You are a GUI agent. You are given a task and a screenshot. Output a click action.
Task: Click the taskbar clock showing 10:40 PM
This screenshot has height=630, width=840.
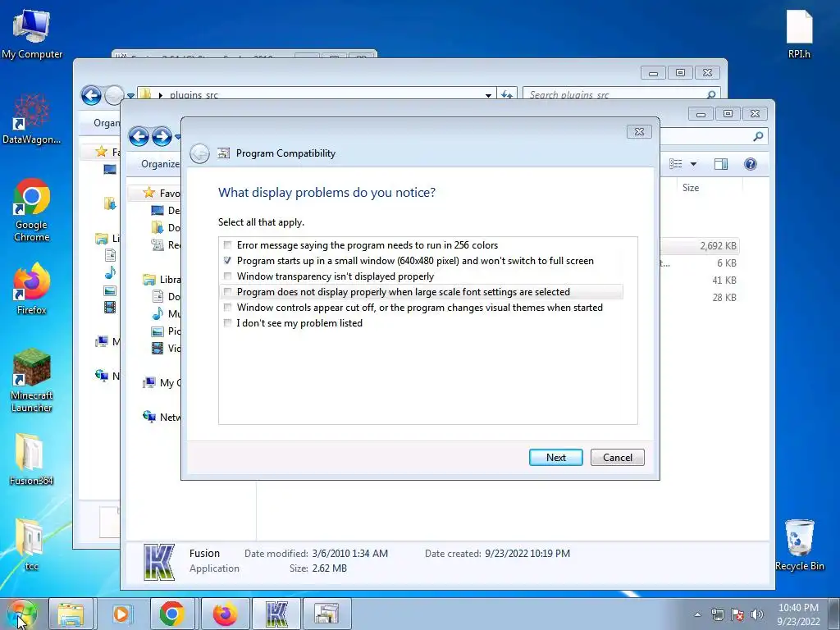(798, 614)
